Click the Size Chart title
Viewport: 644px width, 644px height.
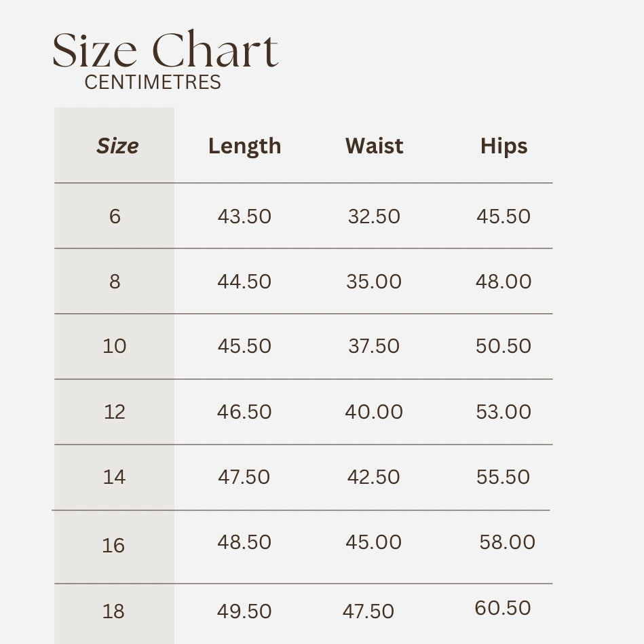point(166,49)
